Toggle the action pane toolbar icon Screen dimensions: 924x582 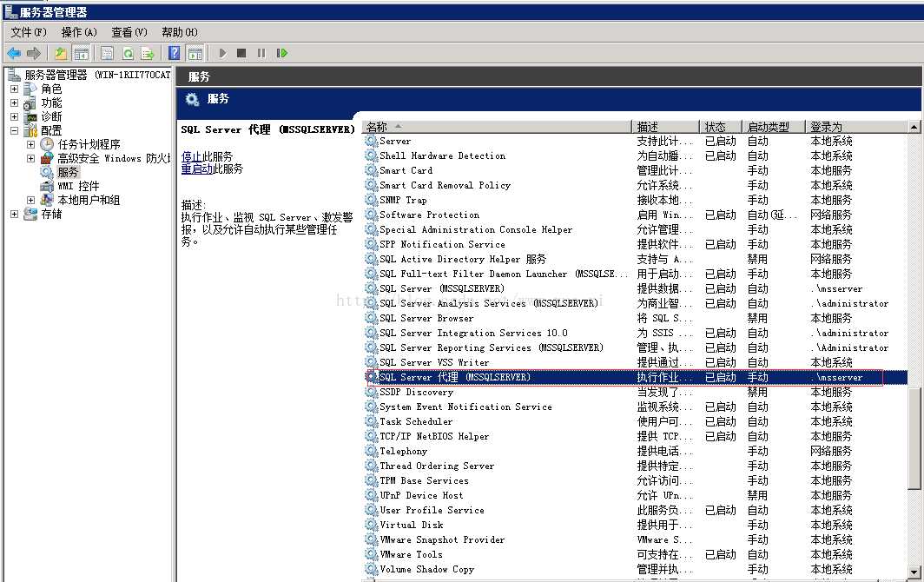coord(195,54)
